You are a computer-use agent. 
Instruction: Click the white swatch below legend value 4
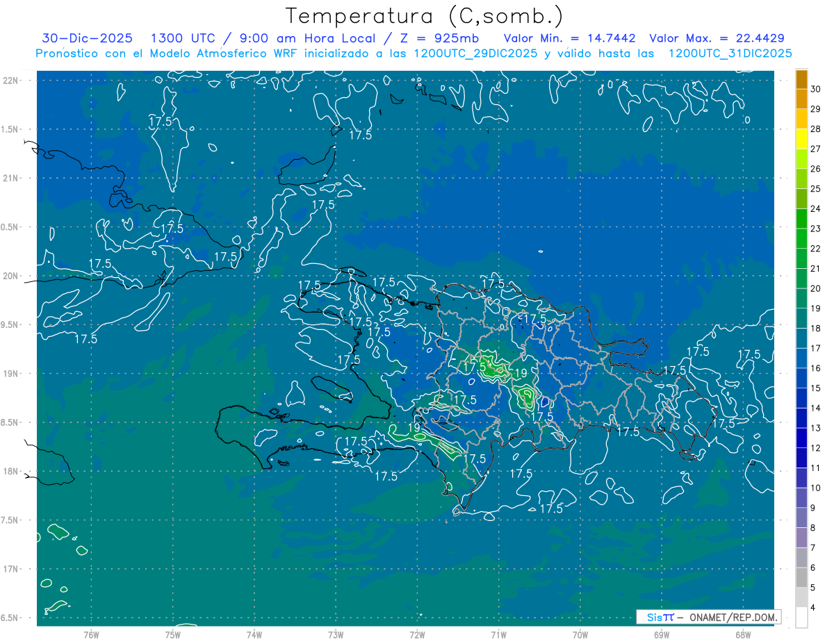tap(801, 617)
